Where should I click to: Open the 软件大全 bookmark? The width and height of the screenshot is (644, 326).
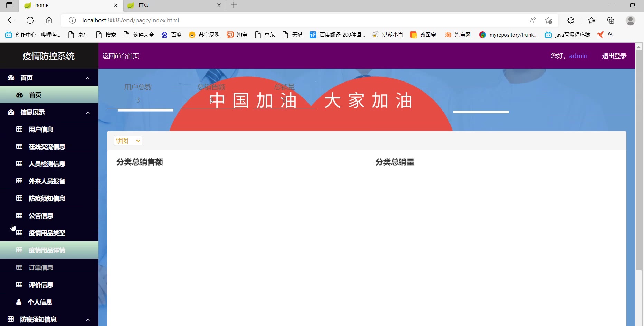pos(139,35)
